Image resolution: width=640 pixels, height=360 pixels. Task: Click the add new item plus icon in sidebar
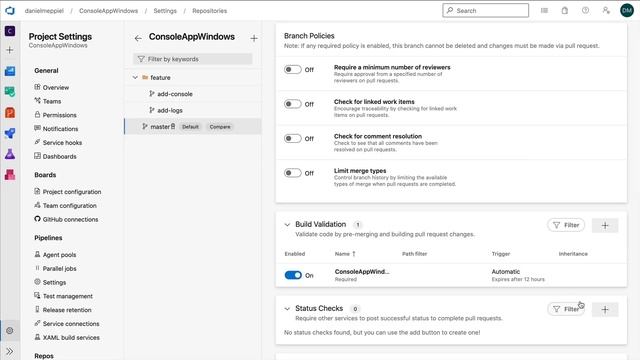[10, 50]
